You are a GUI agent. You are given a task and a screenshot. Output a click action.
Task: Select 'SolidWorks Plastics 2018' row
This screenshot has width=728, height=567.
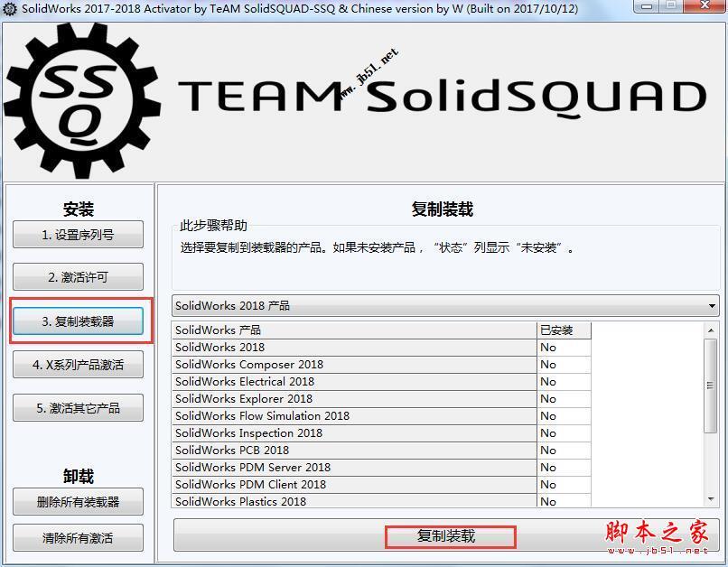click(382, 501)
